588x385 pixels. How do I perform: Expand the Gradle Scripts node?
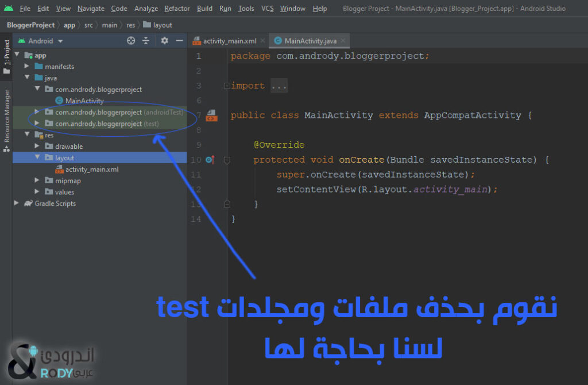[17, 203]
